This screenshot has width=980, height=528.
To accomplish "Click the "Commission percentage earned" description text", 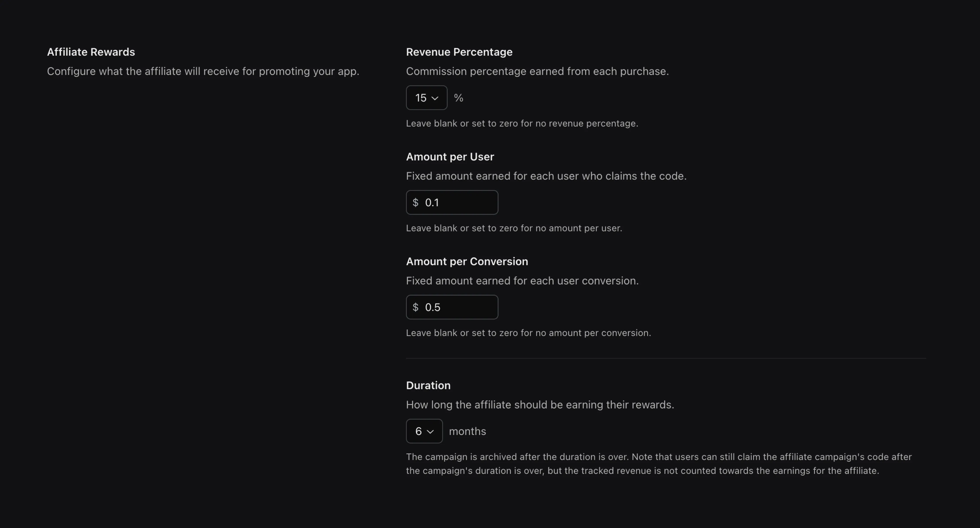I will (x=537, y=71).
